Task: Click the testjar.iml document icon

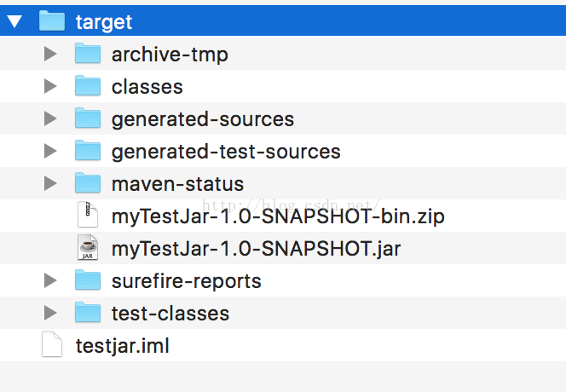Action: point(52,345)
